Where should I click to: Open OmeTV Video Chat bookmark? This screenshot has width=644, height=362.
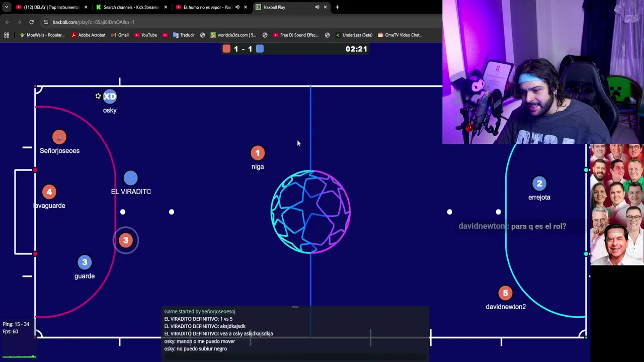coord(400,35)
